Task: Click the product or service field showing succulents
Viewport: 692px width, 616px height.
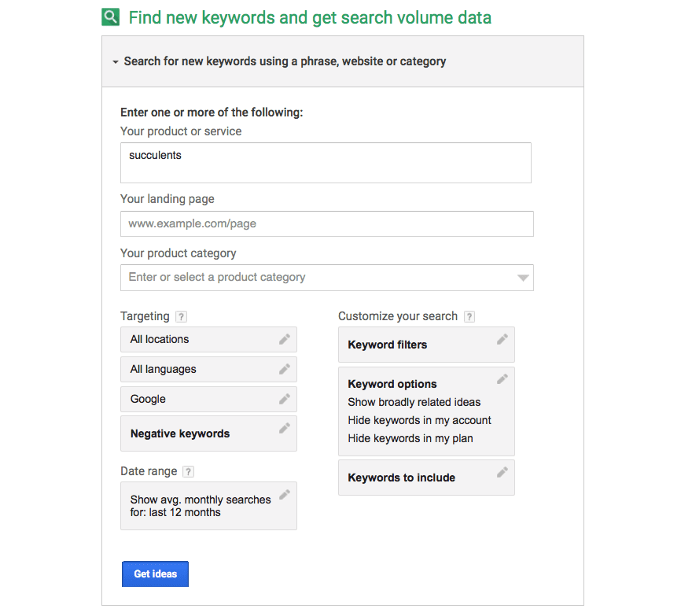Action: (x=326, y=163)
